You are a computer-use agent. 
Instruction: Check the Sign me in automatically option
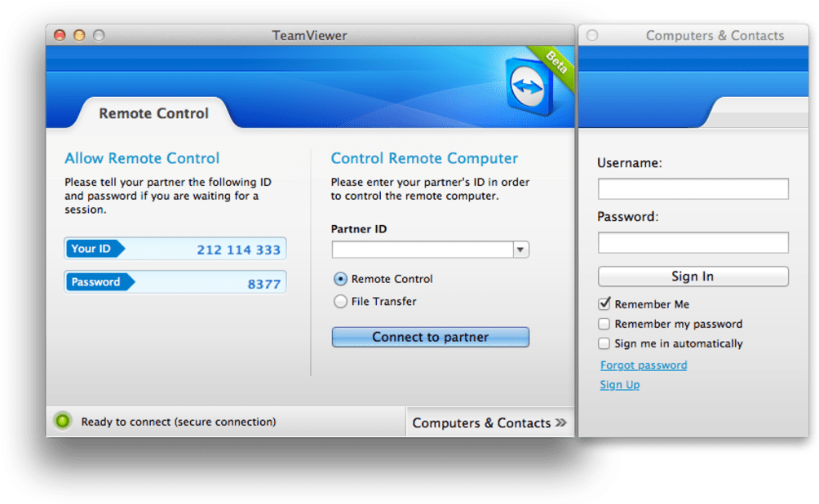pyautogui.click(x=604, y=343)
